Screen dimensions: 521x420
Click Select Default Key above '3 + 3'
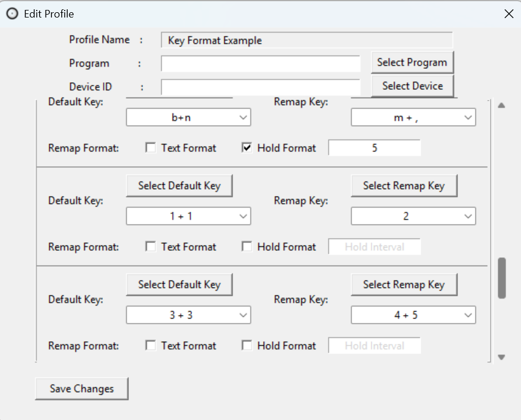[x=179, y=285]
